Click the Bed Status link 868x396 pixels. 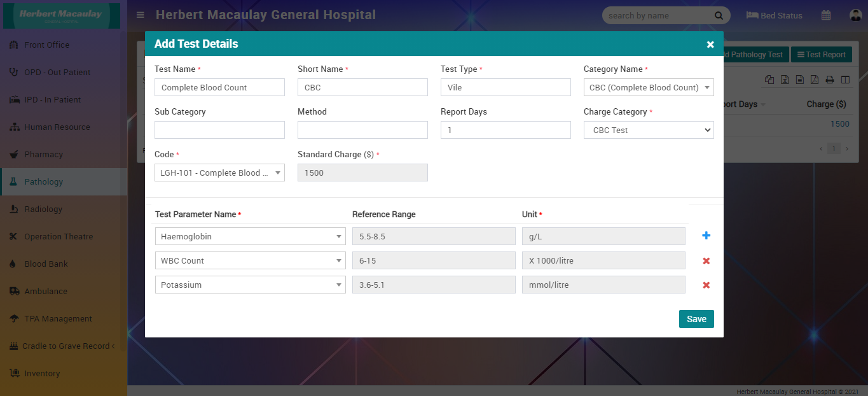point(774,15)
